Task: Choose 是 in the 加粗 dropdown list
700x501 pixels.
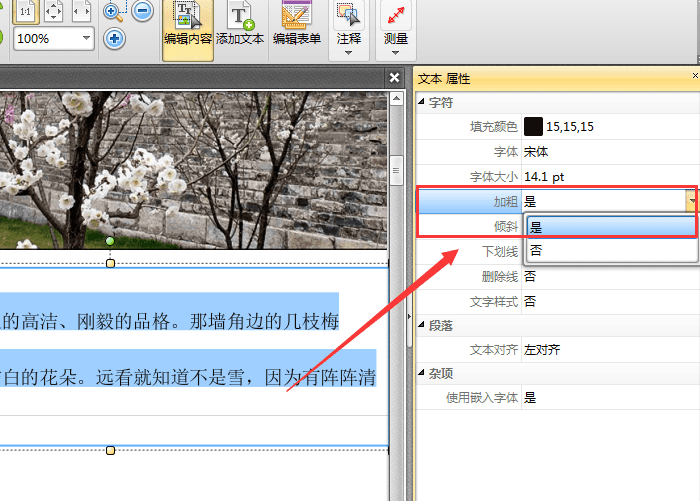Action: [612, 227]
